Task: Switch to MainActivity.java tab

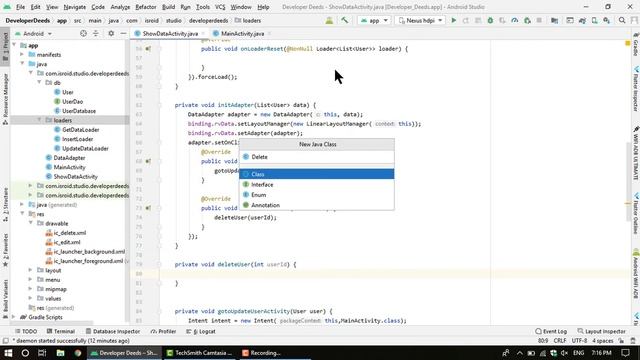Action: [242, 33]
